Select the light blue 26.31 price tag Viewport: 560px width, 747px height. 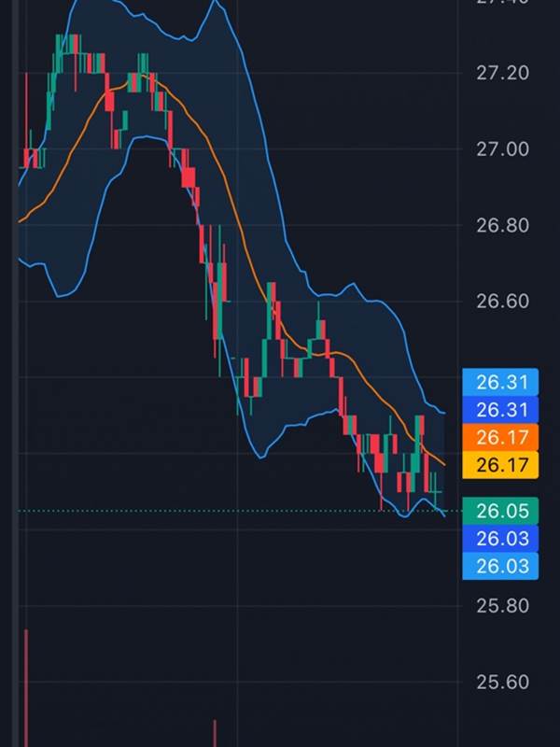pyautogui.click(x=500, y=382)
